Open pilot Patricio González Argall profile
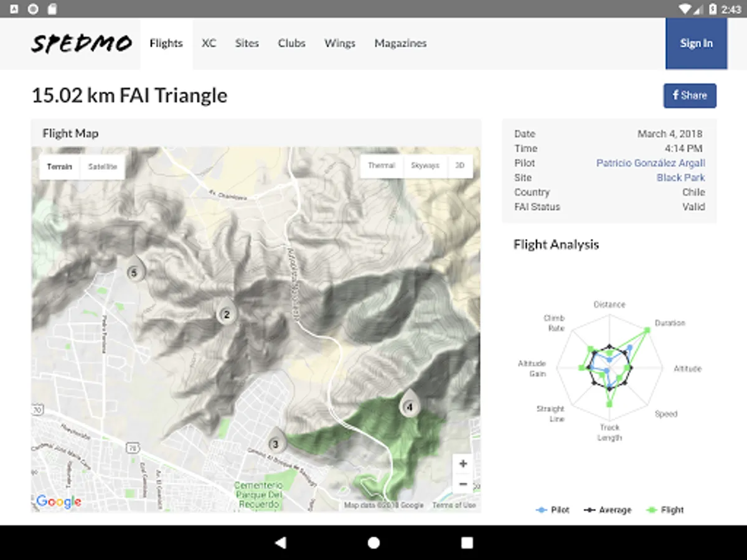Screen dimensions: 747x560 (x=651, y=163)
